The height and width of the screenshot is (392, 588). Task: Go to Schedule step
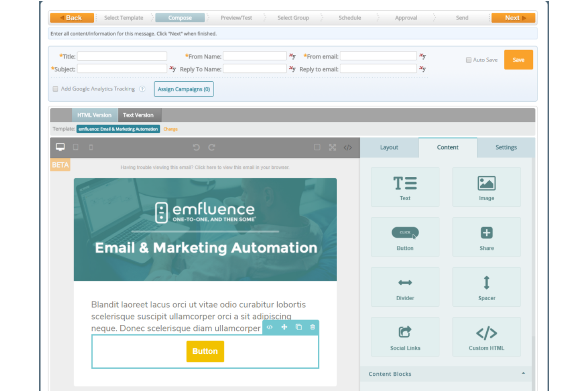coord(350,18)
